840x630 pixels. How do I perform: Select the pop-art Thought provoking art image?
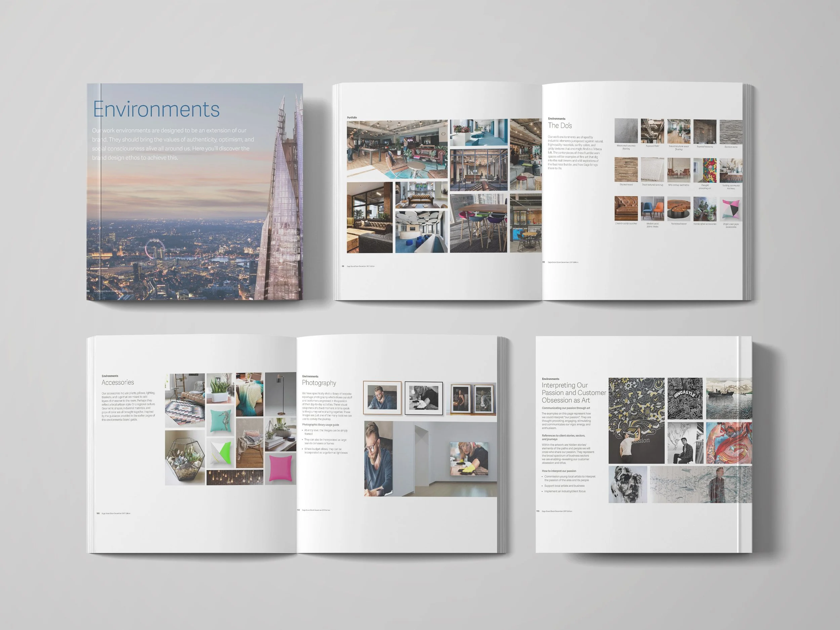(705, 170)
